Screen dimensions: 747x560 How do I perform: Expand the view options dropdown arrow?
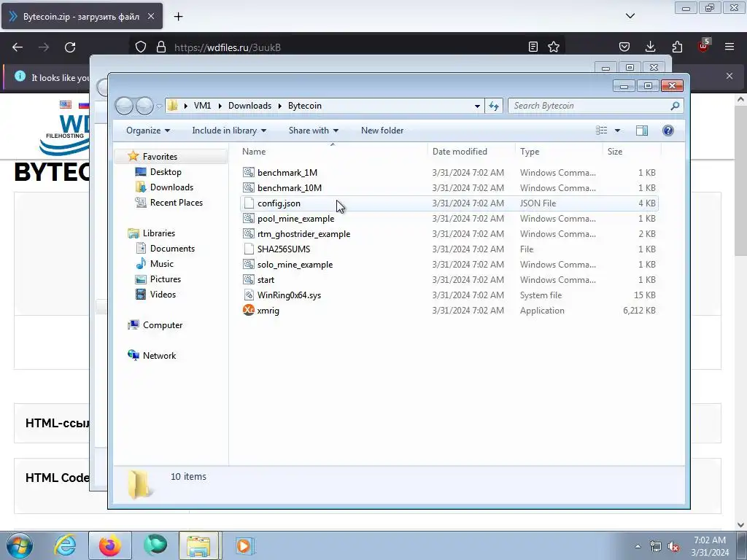pyautogui.click(x=617, y=131)
